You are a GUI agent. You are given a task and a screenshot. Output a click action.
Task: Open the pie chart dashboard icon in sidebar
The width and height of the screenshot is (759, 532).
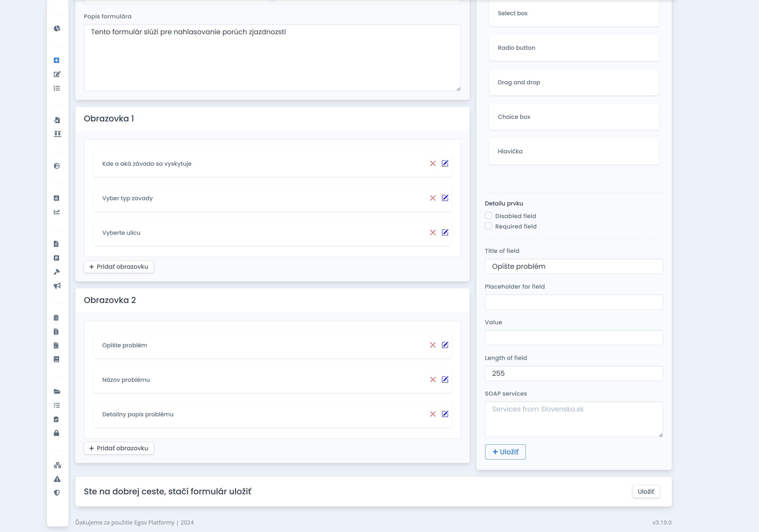[57, 28]
